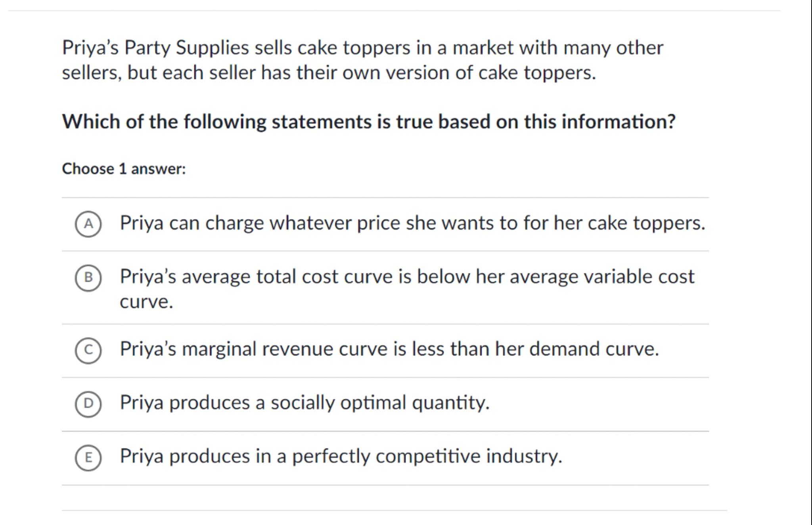Viewport: 812px width, 525px height.
Task: Click the average total cost curve answer
Action: 407,277
